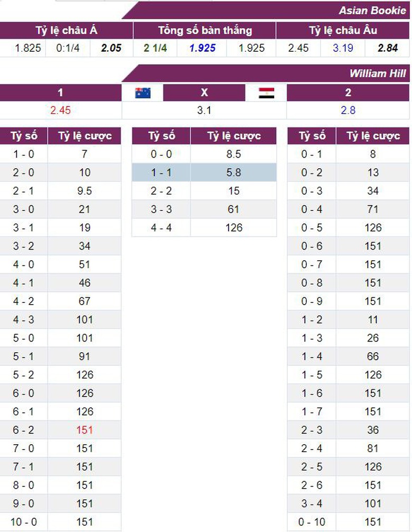Image resolution: width=412 pixels, height=532 pixels.
Task: Click the red 151 odds for 6 - 2
Action: point(84,430)
